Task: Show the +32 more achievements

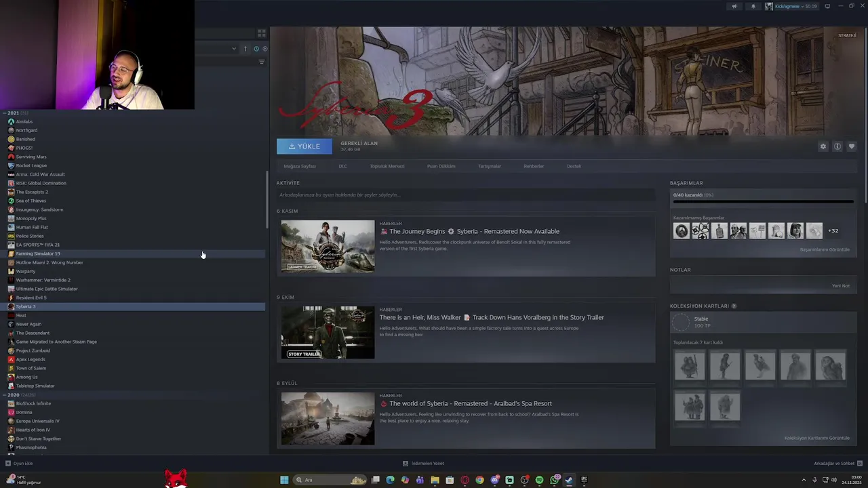Action: point(833,231)
